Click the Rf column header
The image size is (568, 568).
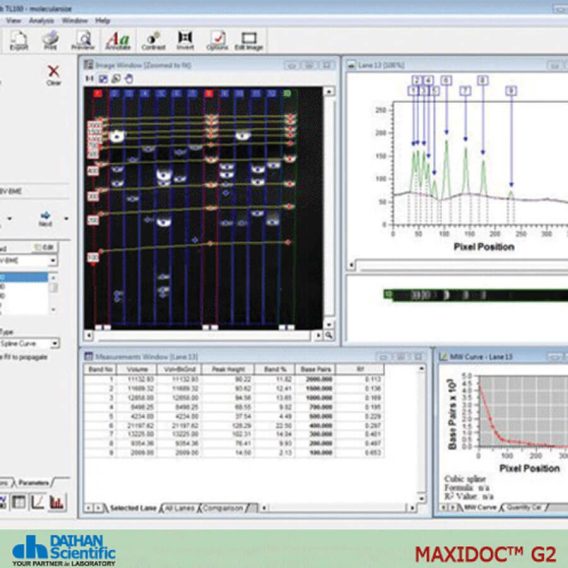360,369
